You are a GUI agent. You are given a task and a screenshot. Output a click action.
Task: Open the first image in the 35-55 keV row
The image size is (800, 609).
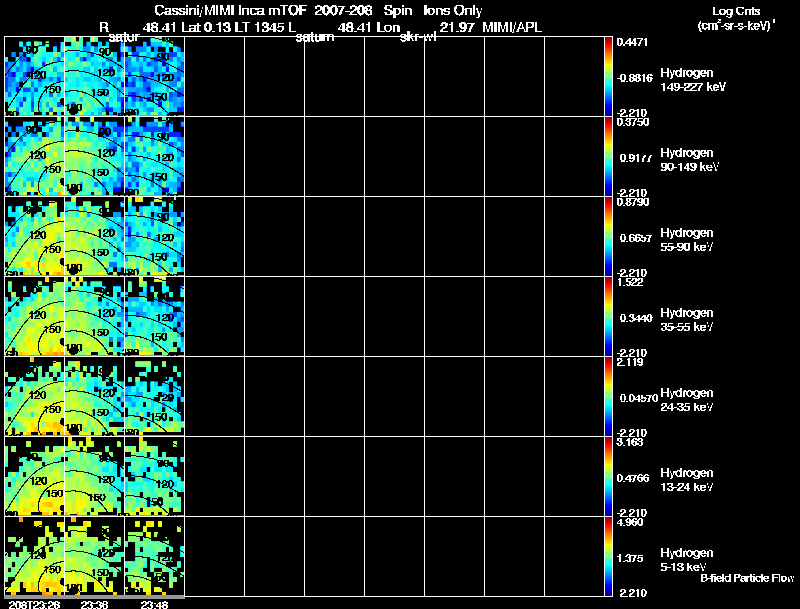point(34,316)
